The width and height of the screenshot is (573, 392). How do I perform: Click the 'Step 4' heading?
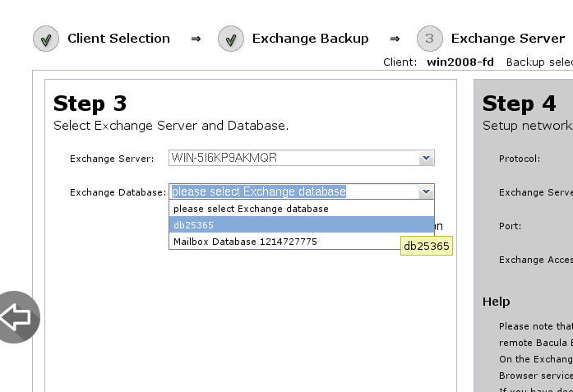click(x=519, y=104)
